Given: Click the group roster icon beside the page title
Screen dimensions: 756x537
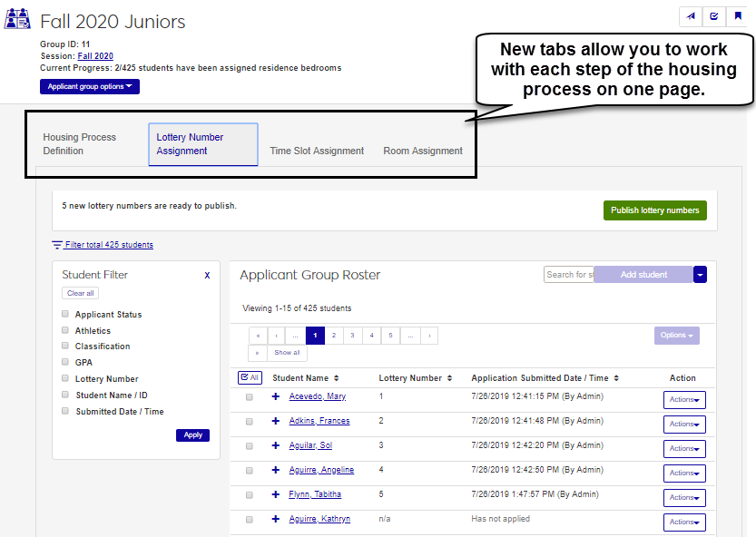Looking at the screenshot, I should [18, 17].
